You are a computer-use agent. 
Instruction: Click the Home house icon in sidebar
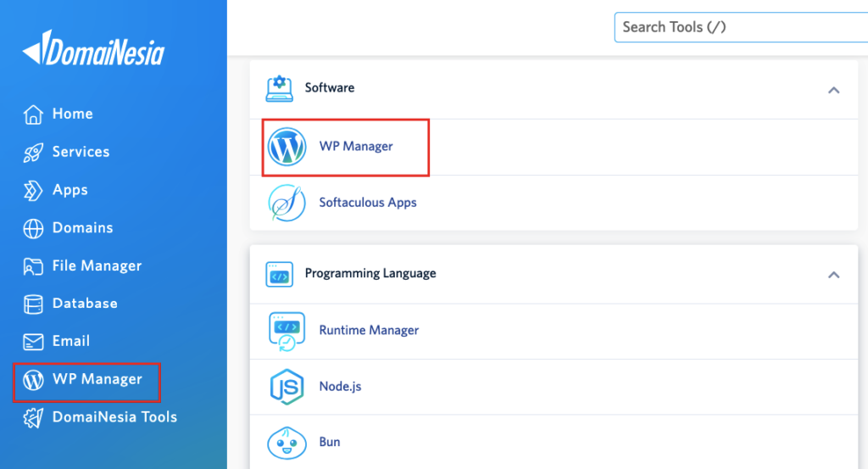(33, 114)
